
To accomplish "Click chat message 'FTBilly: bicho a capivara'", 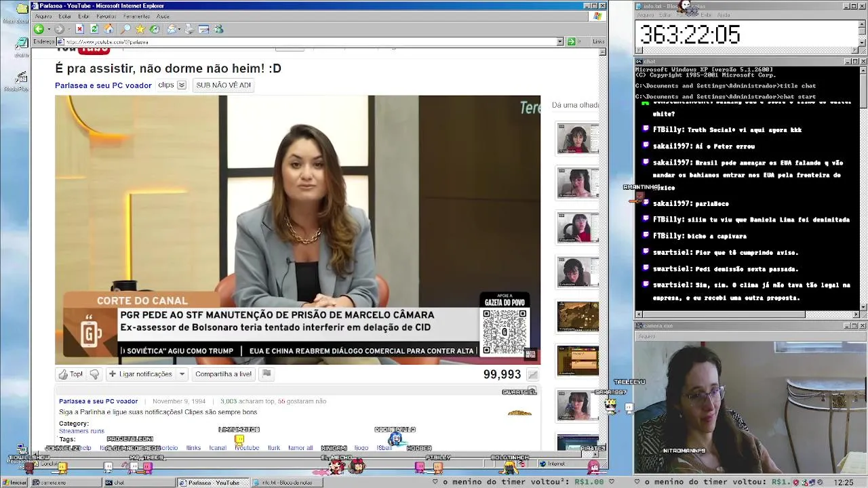I will 699,236.
